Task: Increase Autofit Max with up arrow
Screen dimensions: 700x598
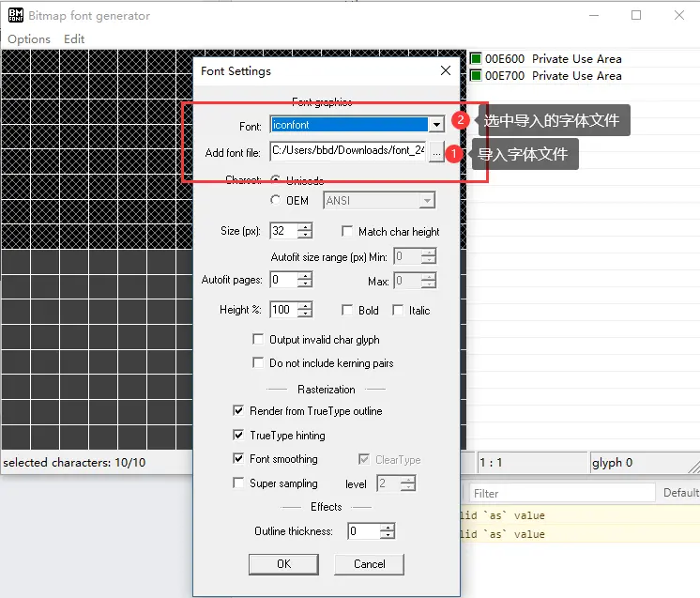Action: pyautogui.click(x=429, y=277)
